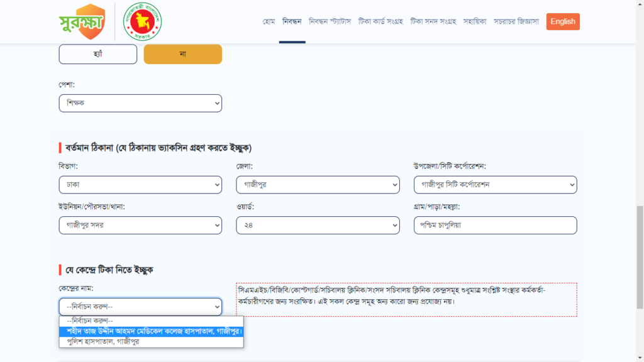Open the ওয়ার্ড dropdown showing ২৪
644x362 pixels.
coord(318,225)
